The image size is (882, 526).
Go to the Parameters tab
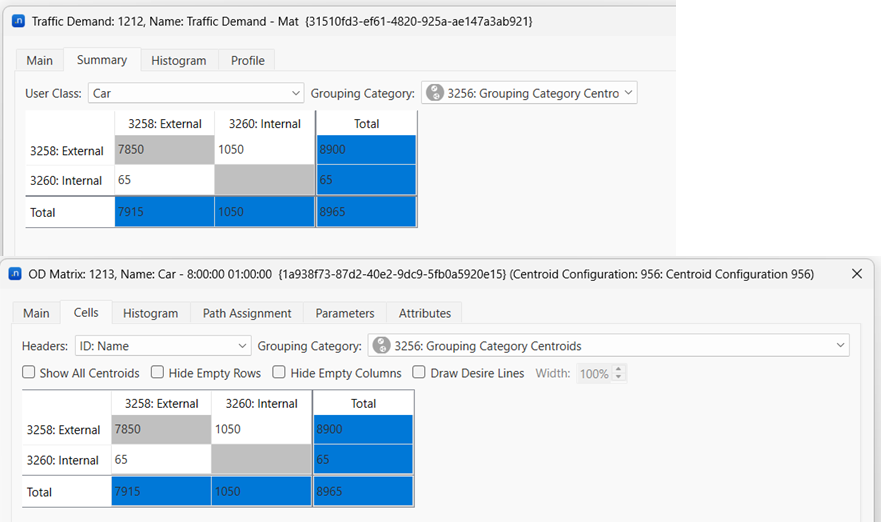[344, 313]
